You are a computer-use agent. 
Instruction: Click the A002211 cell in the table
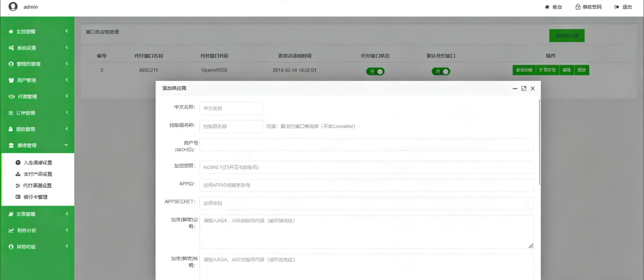click(148, 70)
